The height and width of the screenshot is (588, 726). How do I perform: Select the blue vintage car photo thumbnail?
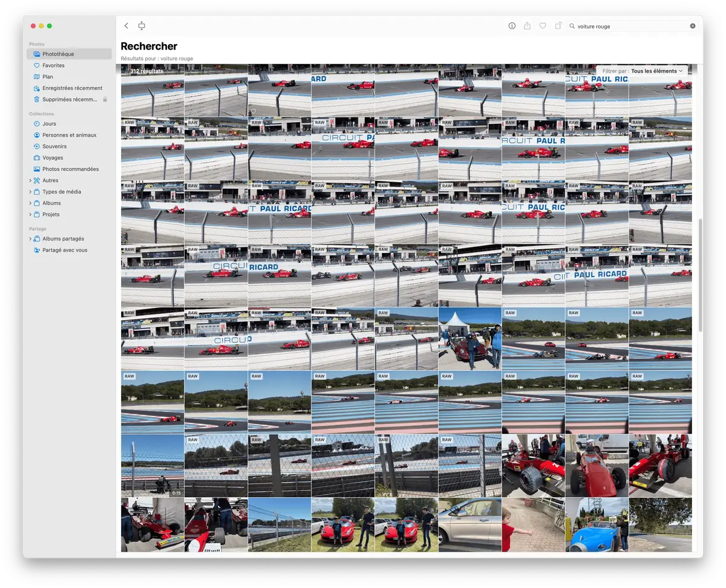click(x=597, y=525)
